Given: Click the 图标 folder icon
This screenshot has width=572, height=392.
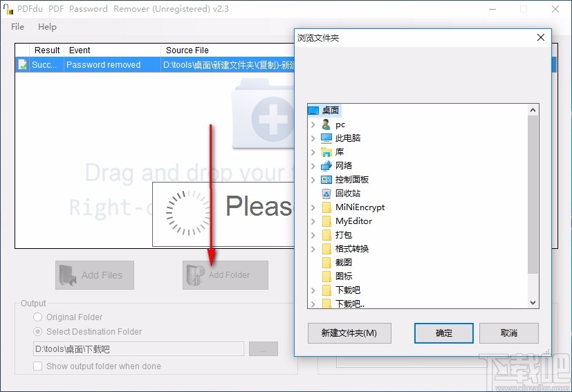Looking at the screenshot, I should click(x=326, y=276).
